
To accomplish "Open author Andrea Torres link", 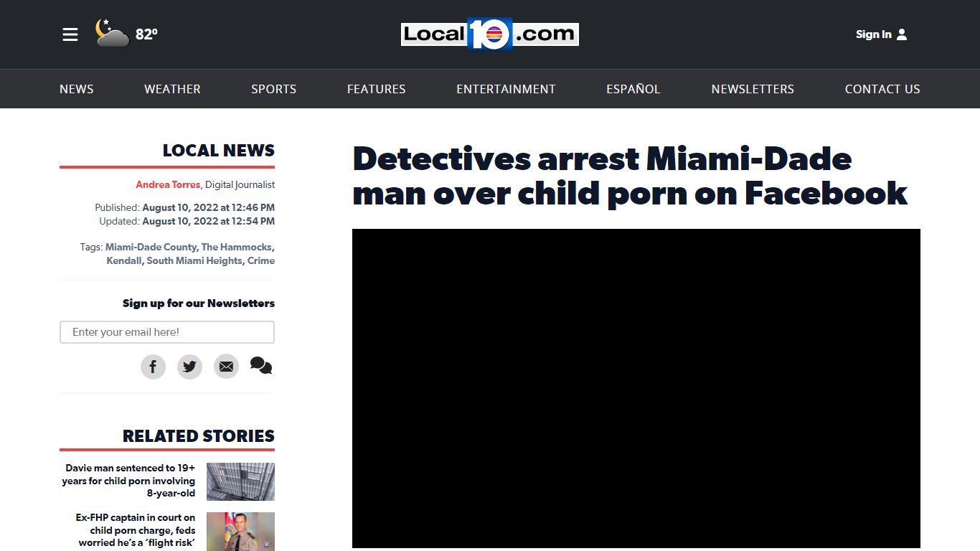I will pyautogui.click(x=168, y=184).
